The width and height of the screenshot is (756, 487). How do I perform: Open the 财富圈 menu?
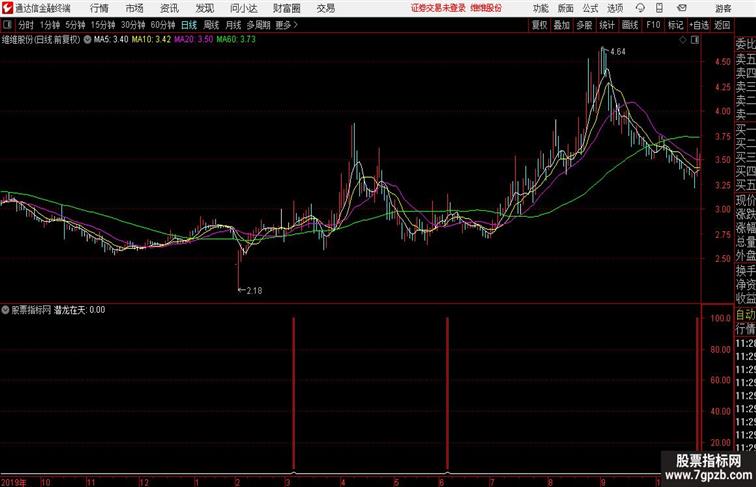pyautogui.click(x=286, y=8)
